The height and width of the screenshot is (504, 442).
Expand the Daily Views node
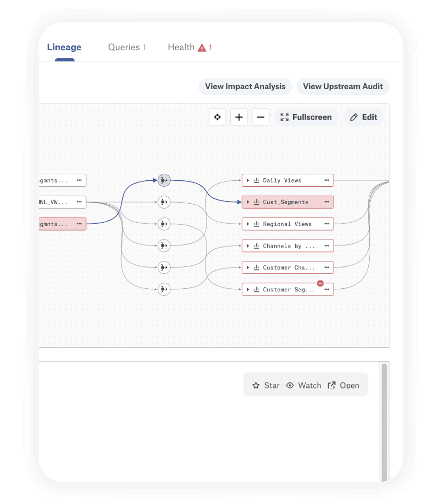pos(247,180)
